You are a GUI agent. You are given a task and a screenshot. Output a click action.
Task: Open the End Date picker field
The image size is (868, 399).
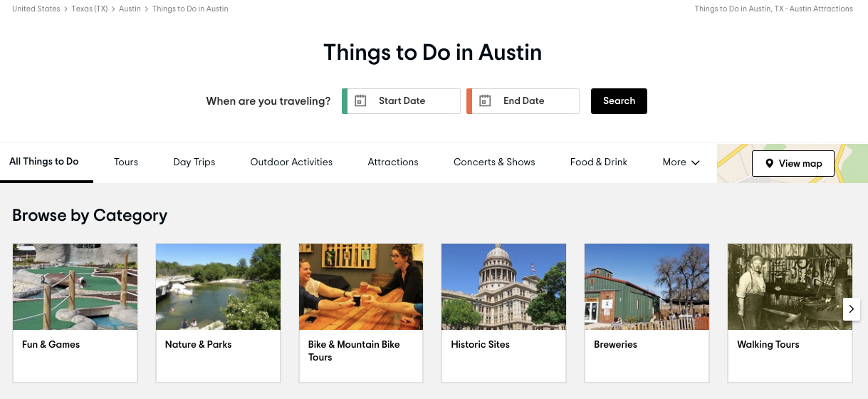524,101
